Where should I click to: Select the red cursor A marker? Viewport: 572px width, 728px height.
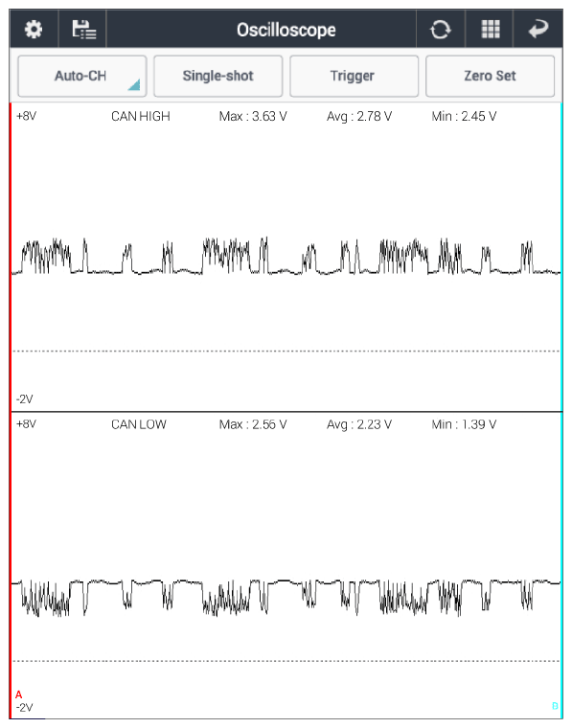[x=18, y=694]
